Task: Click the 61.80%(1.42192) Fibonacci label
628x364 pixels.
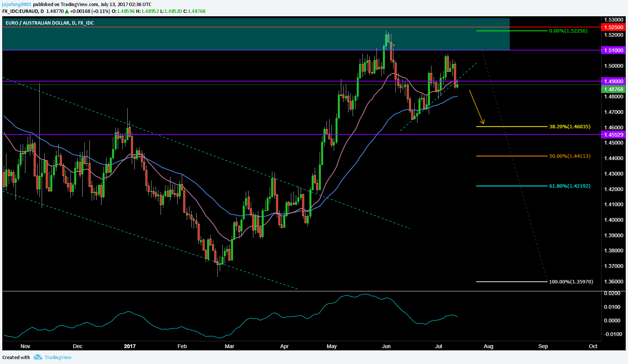Action: (570, 186)
